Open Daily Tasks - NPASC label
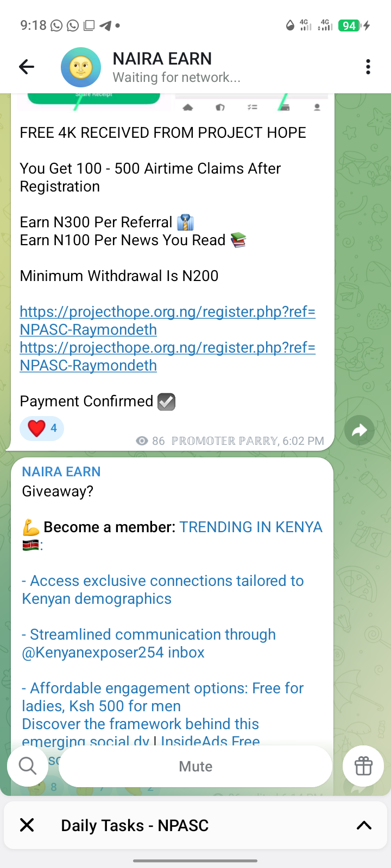391x868 pixels. point(135,825)
